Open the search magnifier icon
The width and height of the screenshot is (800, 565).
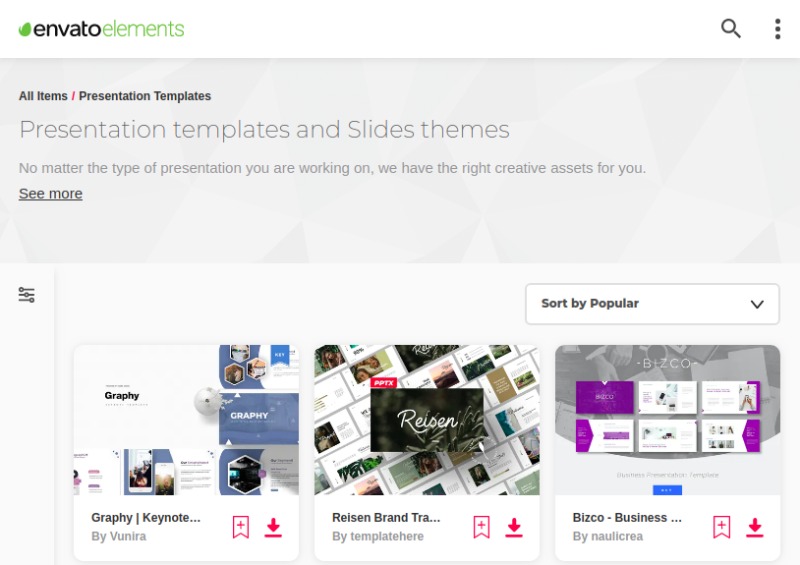click(731, 29)
